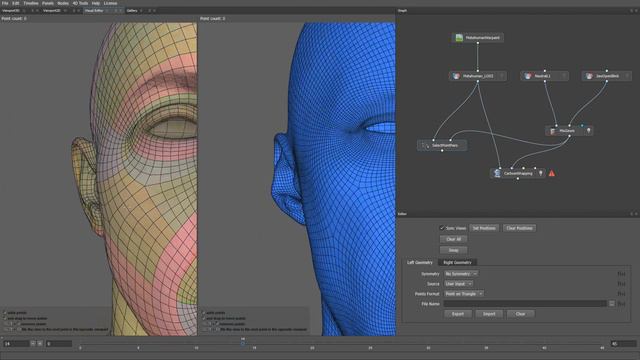The height and width of the screenshot is (360, 640).
Task: Click the Neutral geometry node icon
Action: tap(528, 76)
